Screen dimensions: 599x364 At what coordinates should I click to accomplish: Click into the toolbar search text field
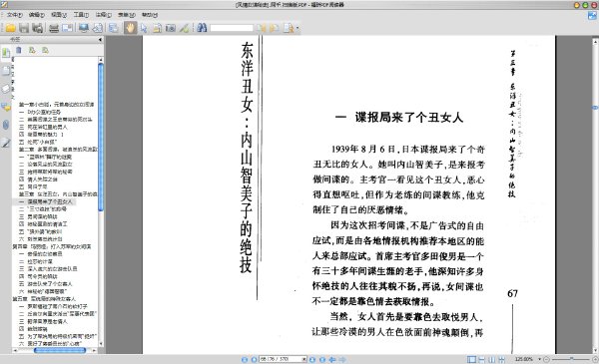(x=232, y=28)
